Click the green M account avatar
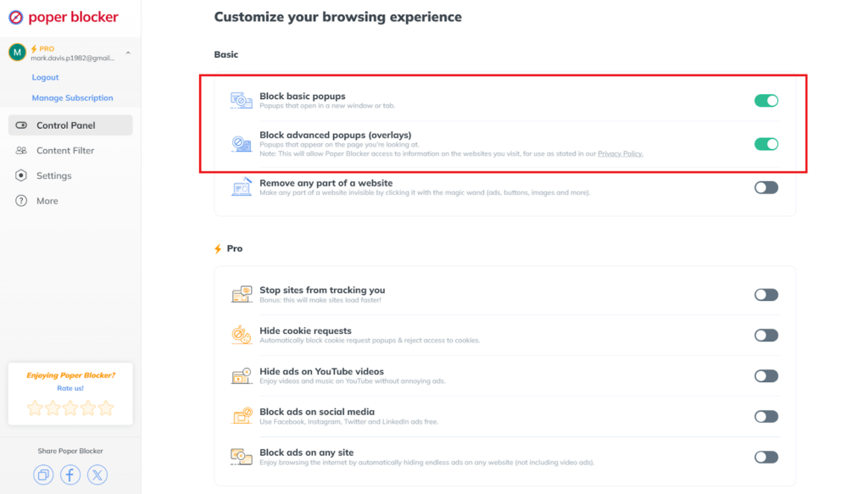The height and width of the screenshot is (494, 868). (17, 53)
